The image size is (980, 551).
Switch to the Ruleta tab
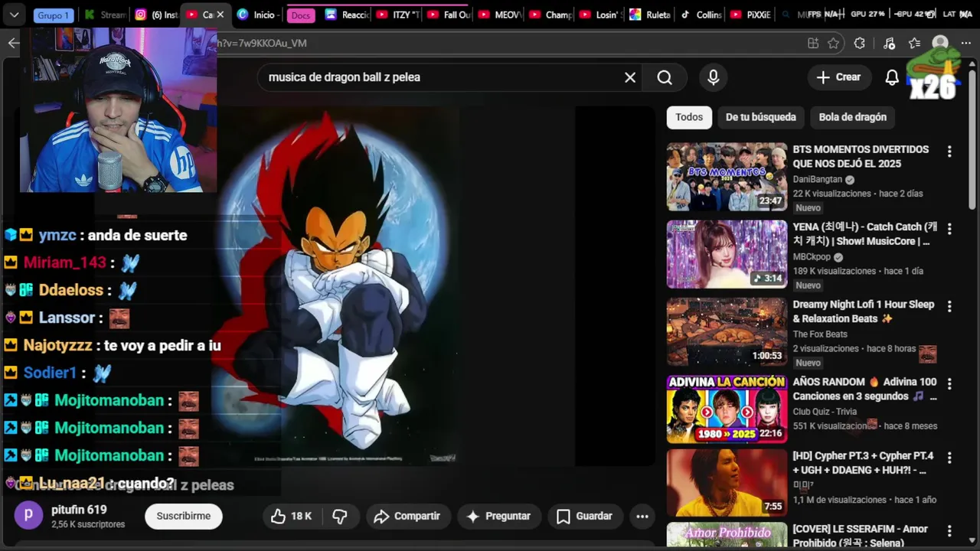(651, 15)
